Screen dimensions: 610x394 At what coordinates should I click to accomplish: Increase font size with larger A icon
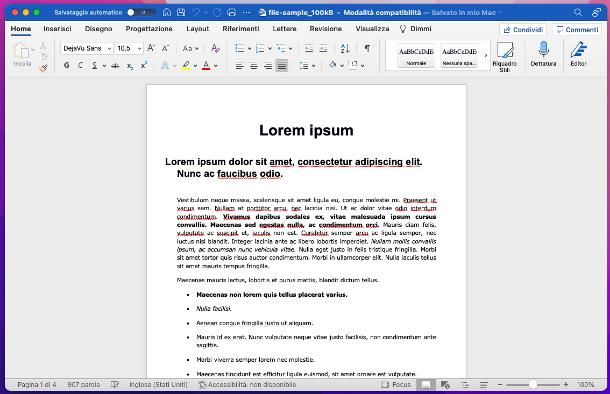[151, 48]
